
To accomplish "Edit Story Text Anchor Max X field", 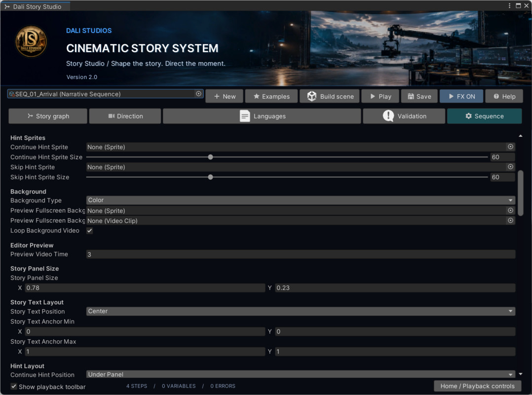I will coord(145,352).
